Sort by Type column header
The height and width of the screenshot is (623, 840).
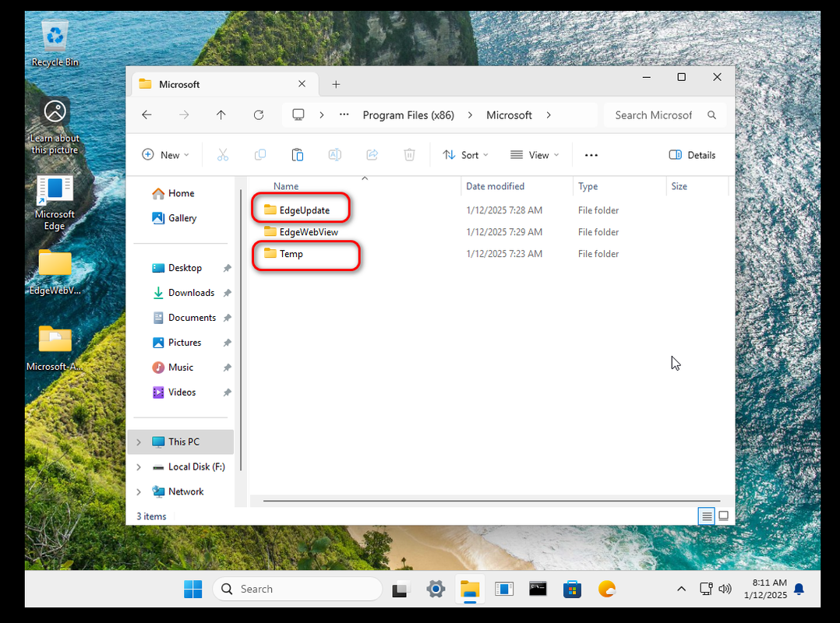(x=588, y=186)
